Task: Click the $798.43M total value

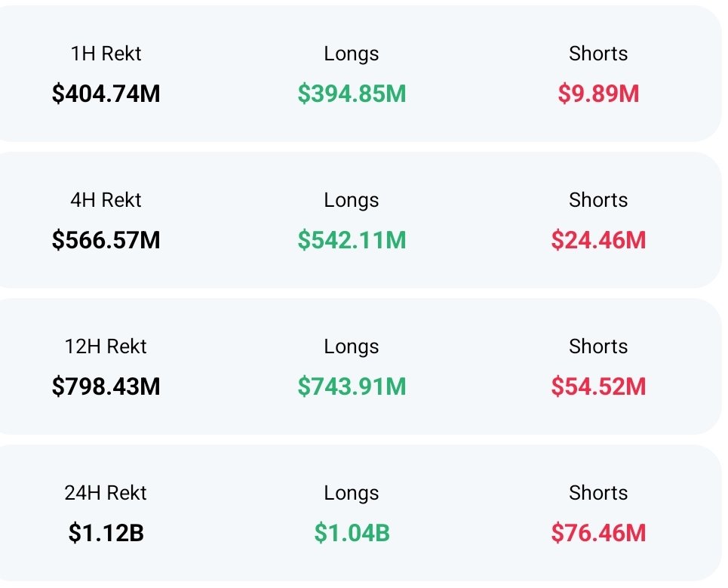Action: [106, 386]
